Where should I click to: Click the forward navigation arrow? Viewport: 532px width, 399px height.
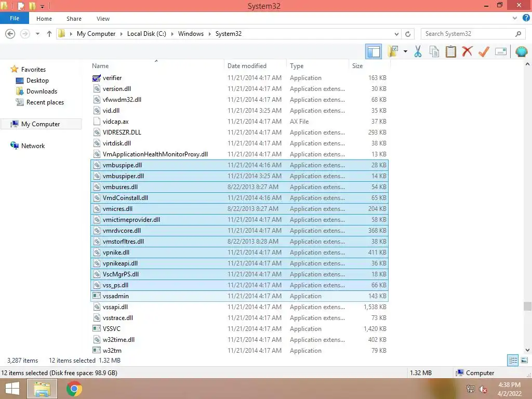point(25,34)
